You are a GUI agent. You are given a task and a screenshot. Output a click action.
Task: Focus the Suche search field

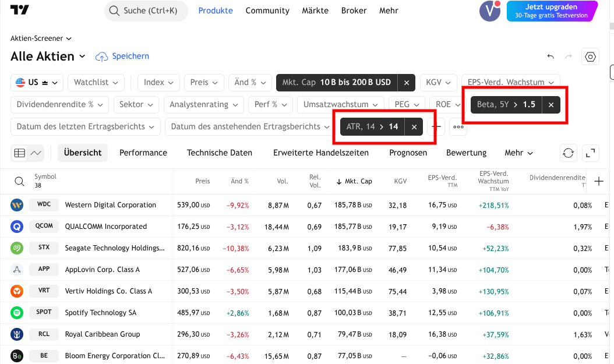pyautogui.click(x=146, y=10)
